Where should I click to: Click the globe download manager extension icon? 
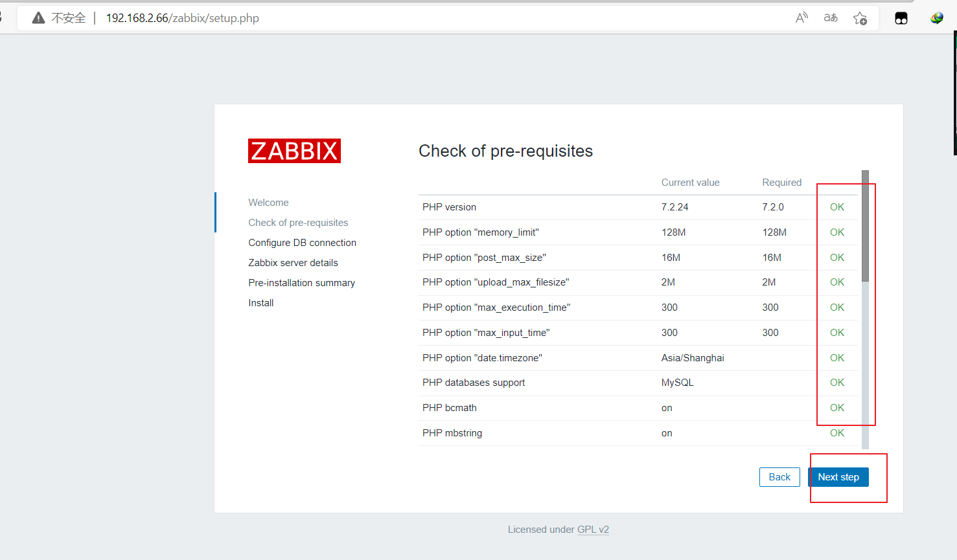(936, 18)
